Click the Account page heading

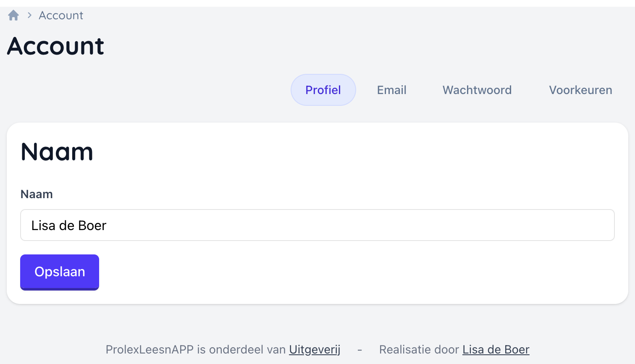55,46
